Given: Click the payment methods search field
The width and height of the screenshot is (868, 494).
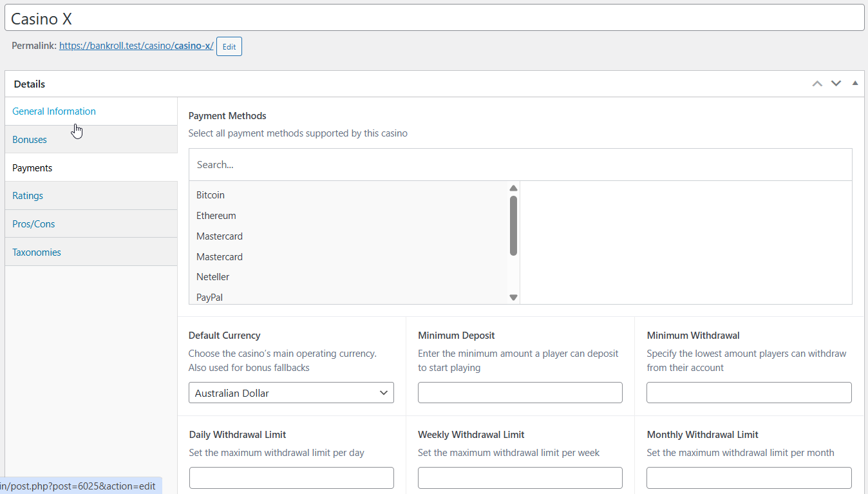Looking at the screenshot, I should point(520,165).
